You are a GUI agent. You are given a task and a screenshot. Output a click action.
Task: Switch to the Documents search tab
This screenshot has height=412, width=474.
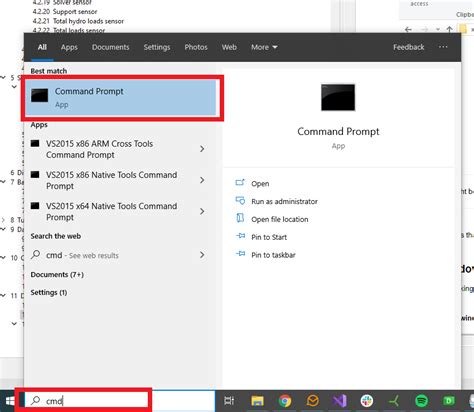click(111, 47)
